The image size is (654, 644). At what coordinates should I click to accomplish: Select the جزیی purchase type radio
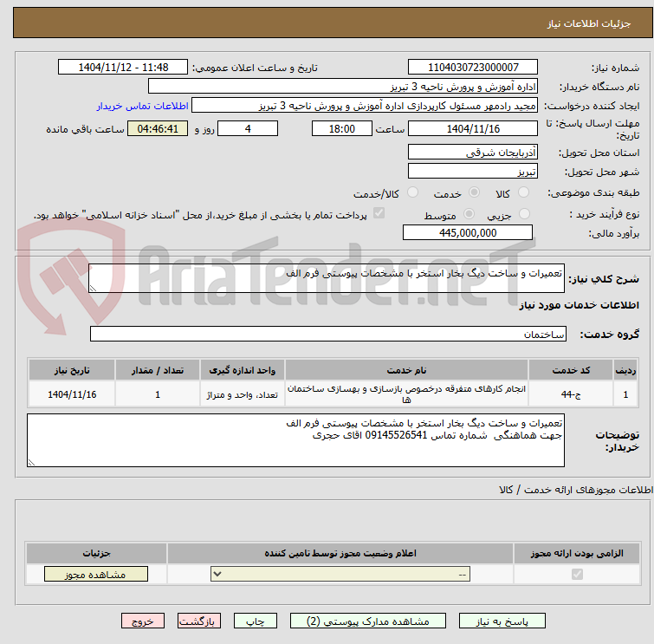(x=524, y=214)
